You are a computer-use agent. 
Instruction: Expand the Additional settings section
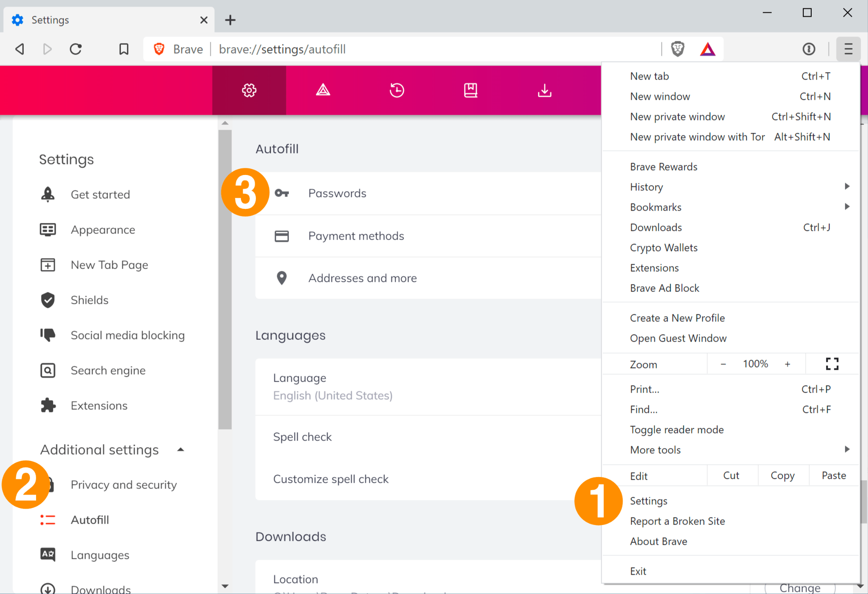[111, 450]
